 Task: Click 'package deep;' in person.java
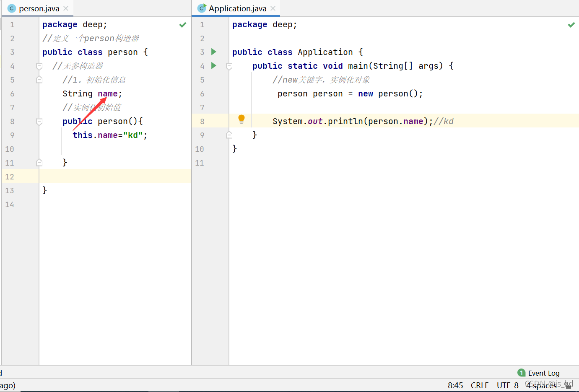point(75,25)
